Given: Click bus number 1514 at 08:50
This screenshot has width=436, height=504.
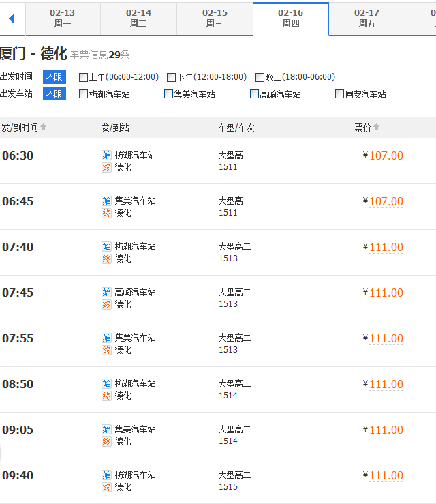Looking at the screenshot, I should tap(228, 396).
